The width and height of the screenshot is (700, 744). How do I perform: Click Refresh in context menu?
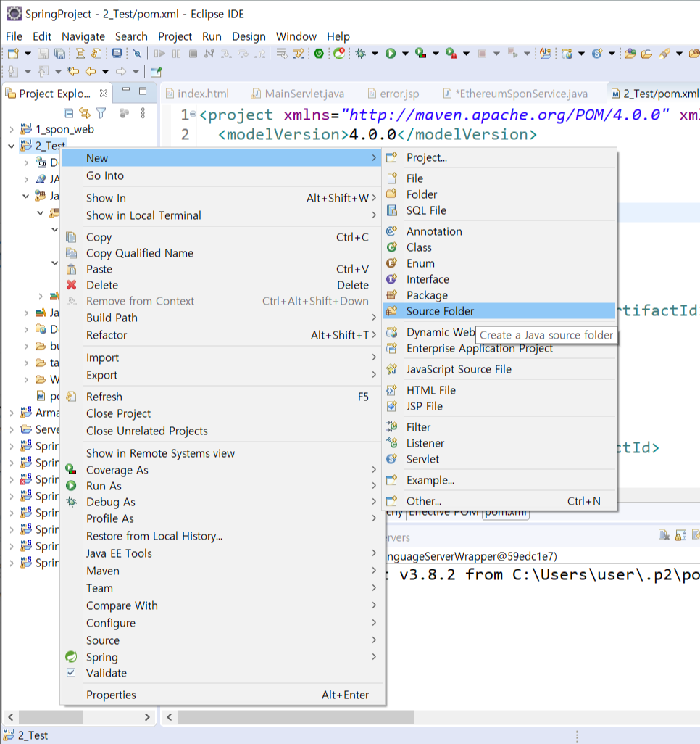pyautogui.click(x=222, y=397)
